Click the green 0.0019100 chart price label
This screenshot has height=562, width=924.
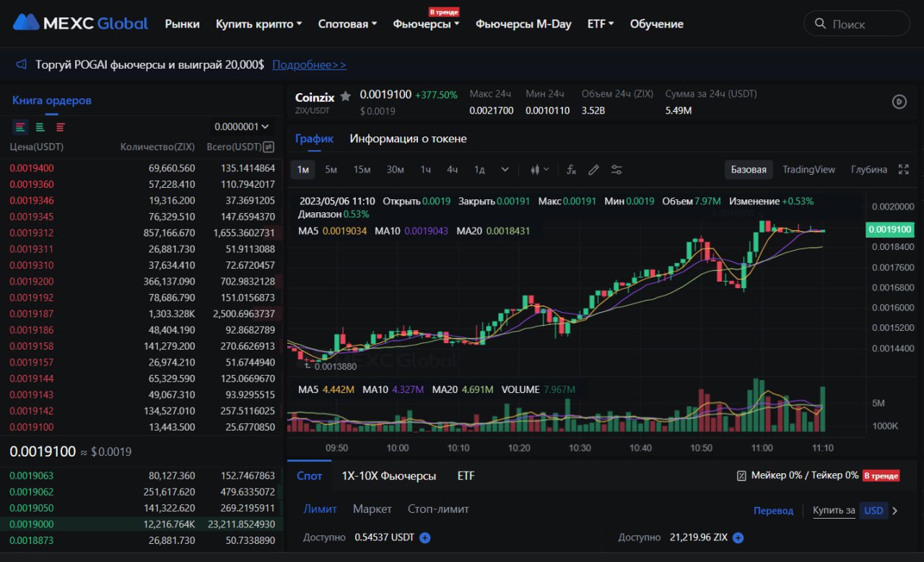coord(890,230)
